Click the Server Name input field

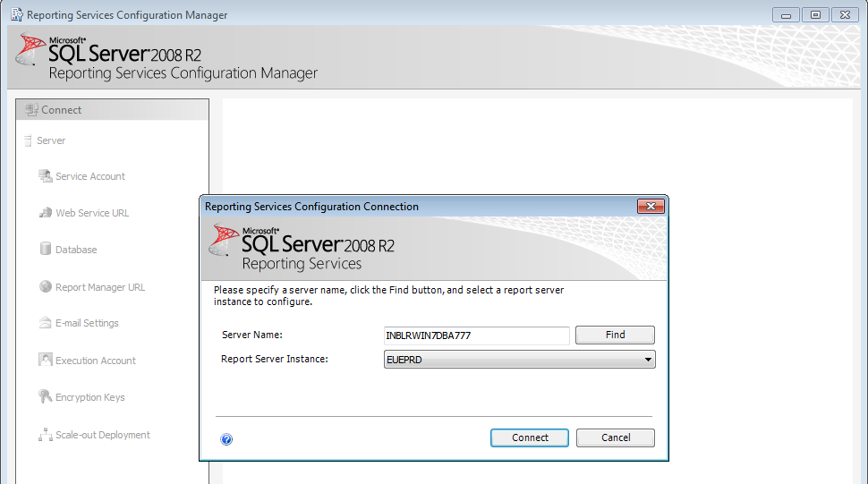[x=476, y=335]
